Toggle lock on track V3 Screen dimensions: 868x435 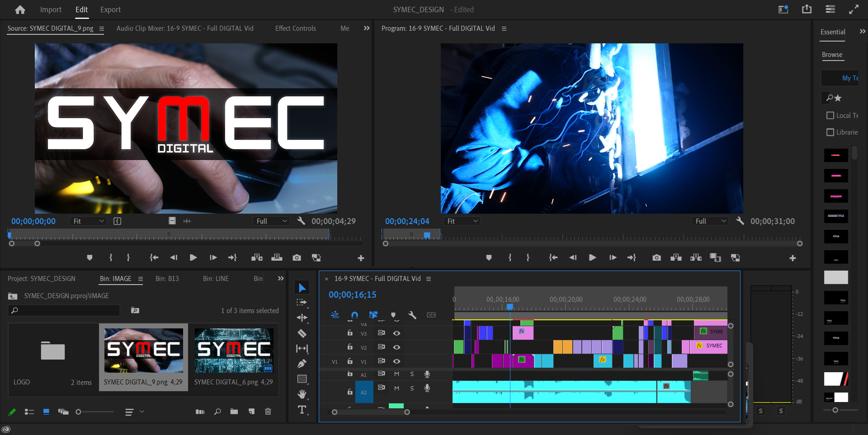coord(350,333)
